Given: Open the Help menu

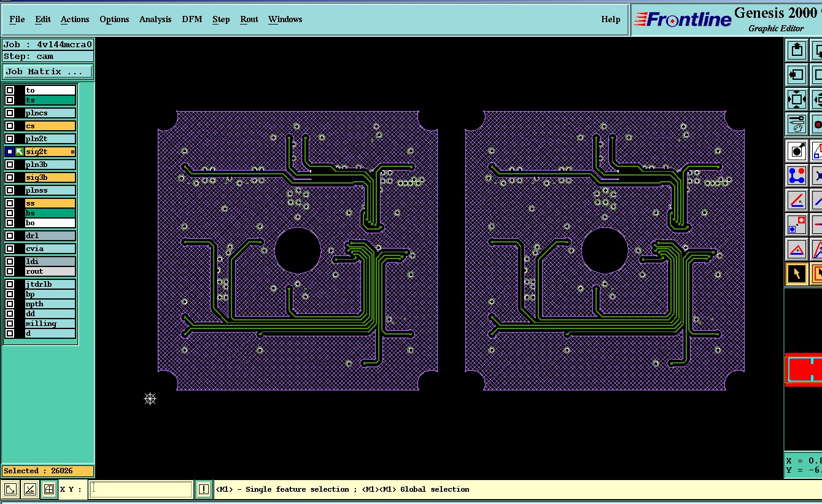Looking at the screenshot, I should tap(610, 19).
